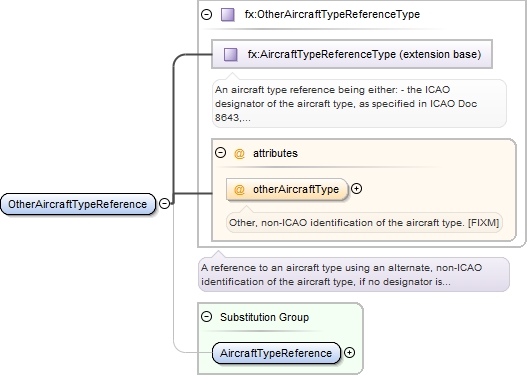Expand the AircraftTypeReference element plus button

tap(350, 352)
